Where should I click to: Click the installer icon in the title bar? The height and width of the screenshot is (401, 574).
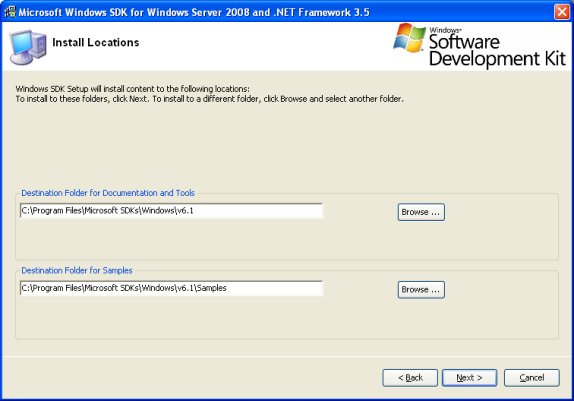10,12
